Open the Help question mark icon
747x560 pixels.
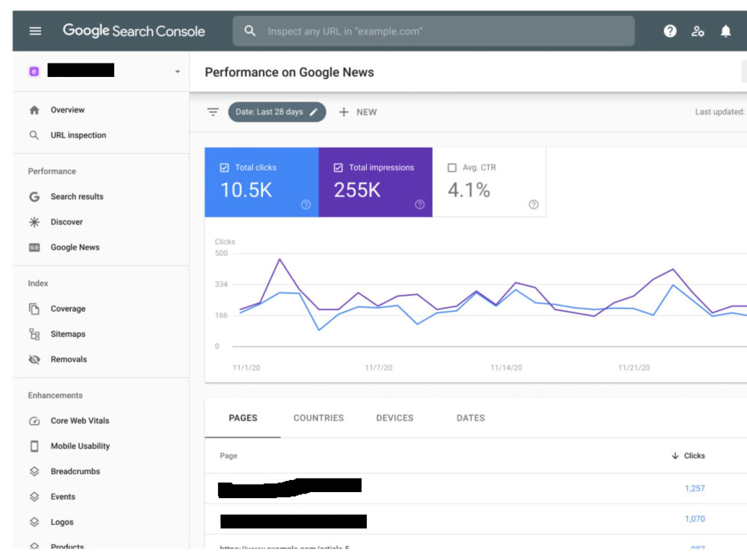tap(670, 31)
